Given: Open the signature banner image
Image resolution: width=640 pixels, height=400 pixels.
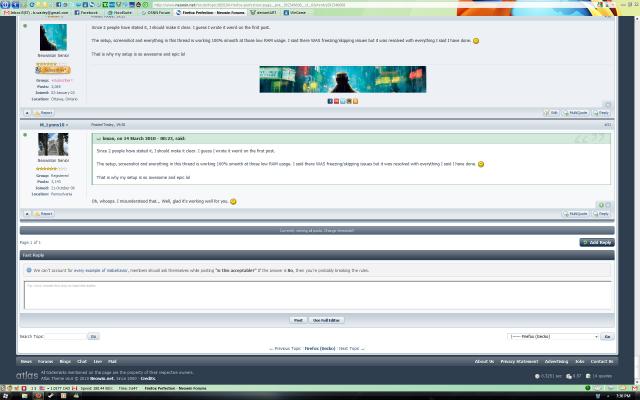Looking at the screenshot, I should pos(343,79).
